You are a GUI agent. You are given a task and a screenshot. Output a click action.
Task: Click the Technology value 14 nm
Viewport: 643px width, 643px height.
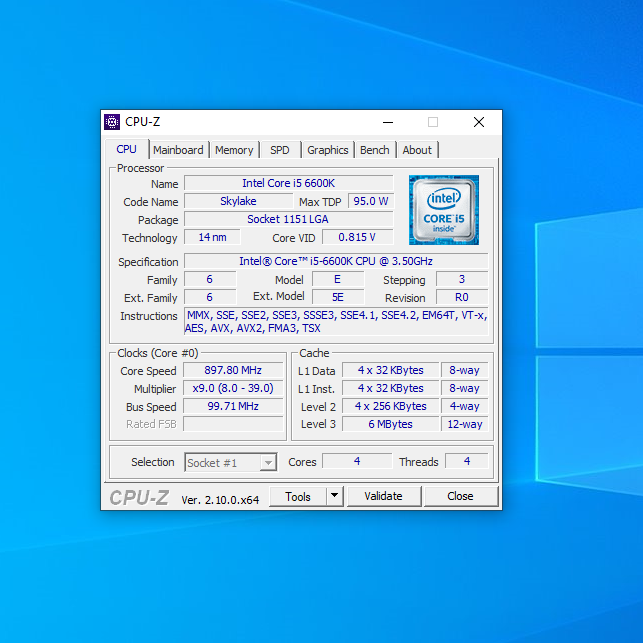pyautogui.click(x=212, y=237)
